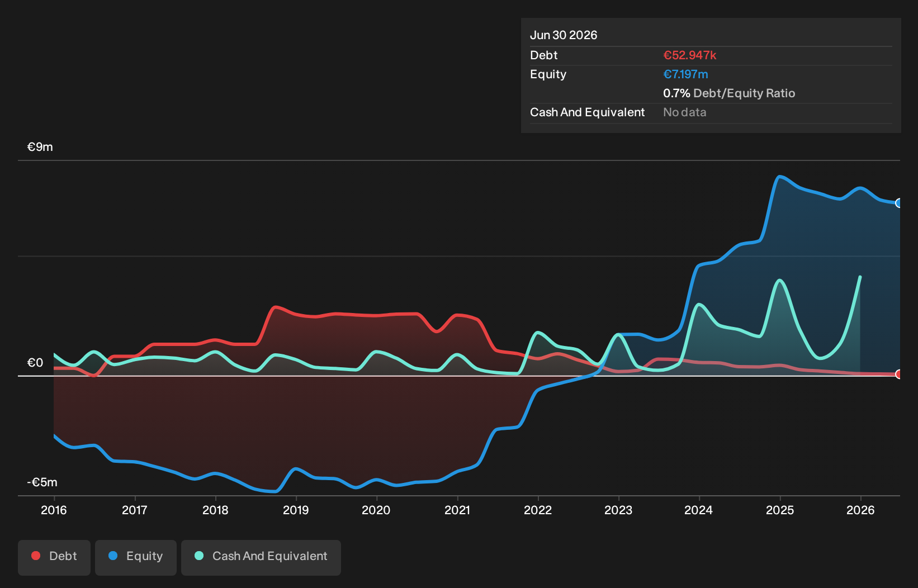Click the 2020 x-axis label

[x=376, y=510]
